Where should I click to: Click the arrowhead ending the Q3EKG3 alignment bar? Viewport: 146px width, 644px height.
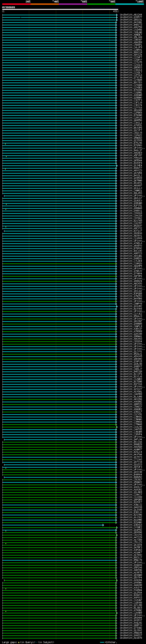pos(103,525)
